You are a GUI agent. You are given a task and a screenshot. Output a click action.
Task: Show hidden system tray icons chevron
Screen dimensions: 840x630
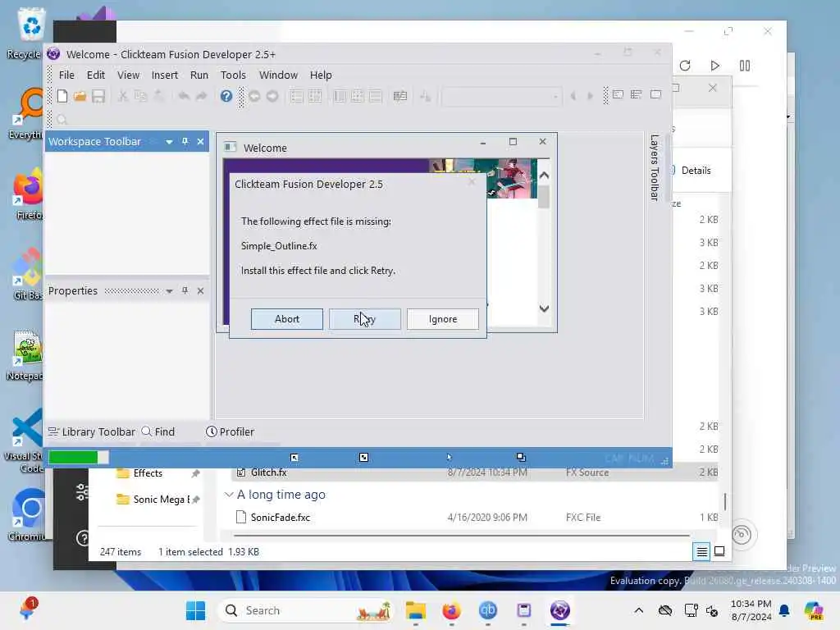coord(638,610)
